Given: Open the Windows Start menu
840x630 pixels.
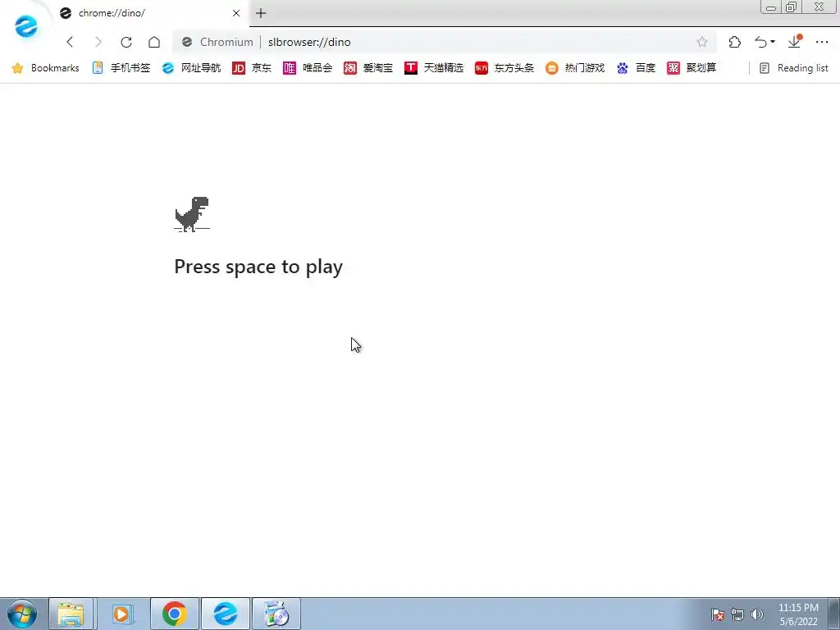Looking at the screenshot, I should pos(22,614).
